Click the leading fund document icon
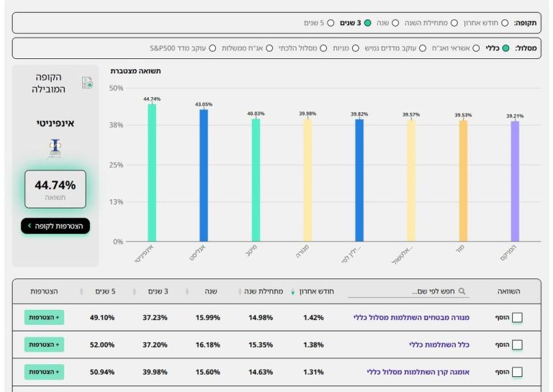 click(87, 83)
